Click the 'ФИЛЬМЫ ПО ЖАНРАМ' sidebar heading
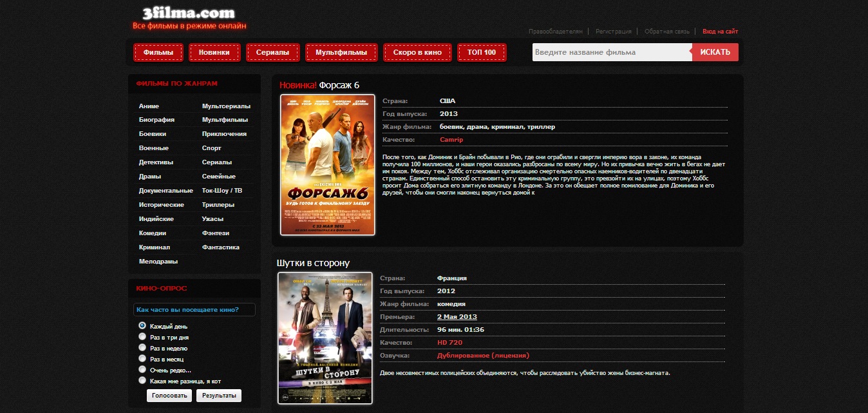Image resolution: width=868 pixels, height=413 pixels. click(176, 83)
